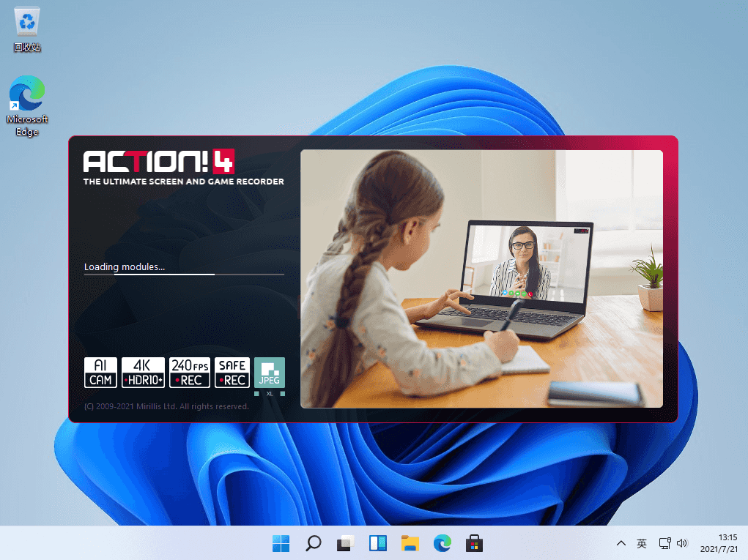Open Microsoft Store from the taskbar
748x560 pixels.
(x=474, y=543)
